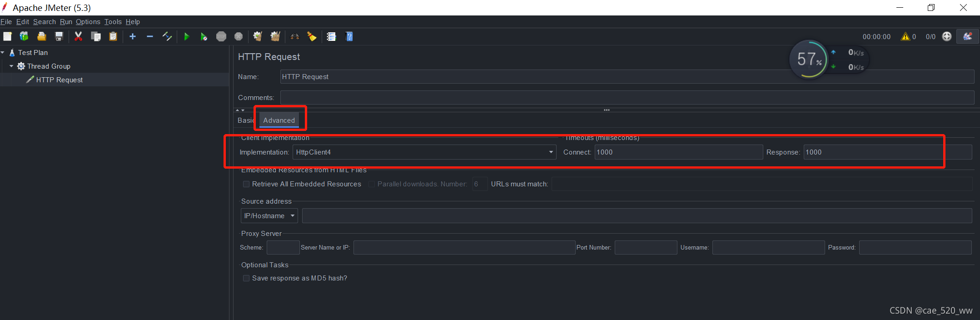Screen dimensions: 980x320
Task: Click the New test plan icon
Action: coord(7,36)
